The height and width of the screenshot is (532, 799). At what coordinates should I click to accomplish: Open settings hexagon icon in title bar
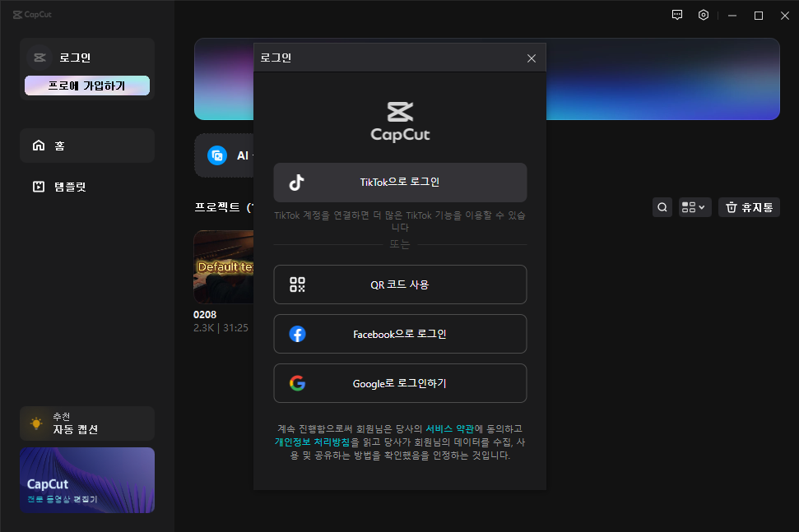pyautogui.click(x=704, y=16)
